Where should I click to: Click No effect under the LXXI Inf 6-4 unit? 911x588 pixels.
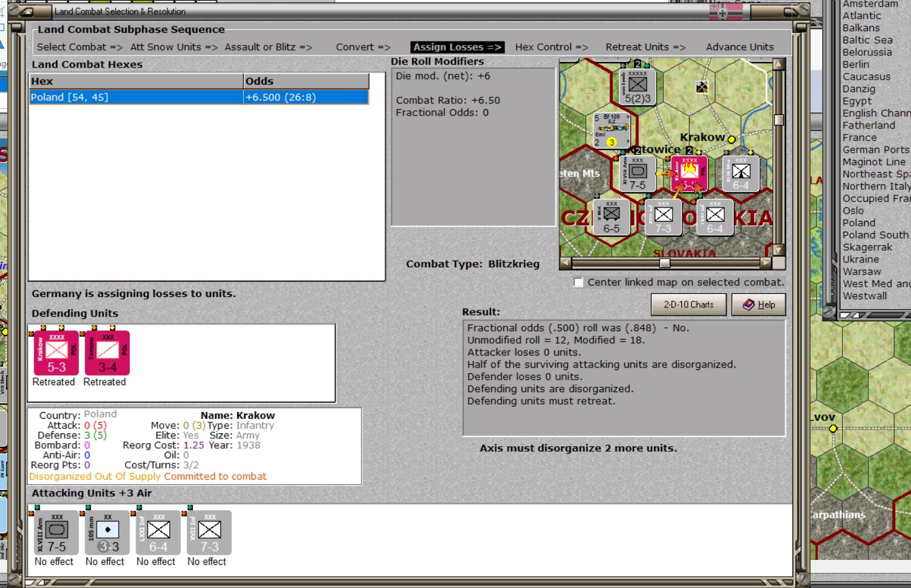point(156,561)
